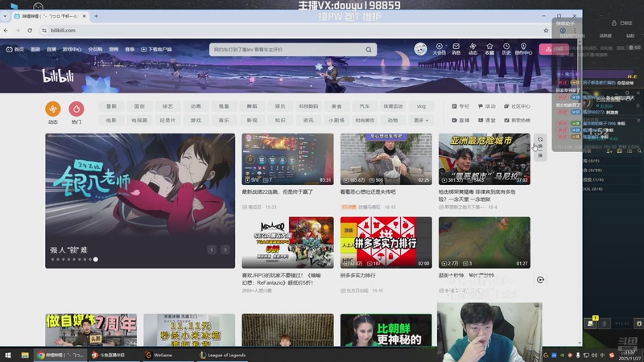Select 小剧场 category tag
Image resolution: width=644 pixels, height=362 pixels.
tap(336, 120)
